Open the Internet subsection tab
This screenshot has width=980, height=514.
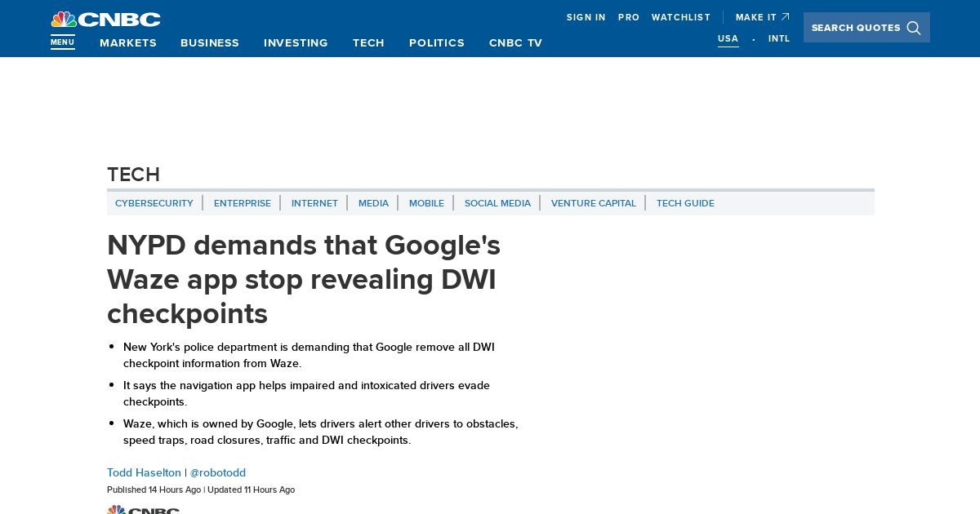pyautogui.click(x=314, y=203)
